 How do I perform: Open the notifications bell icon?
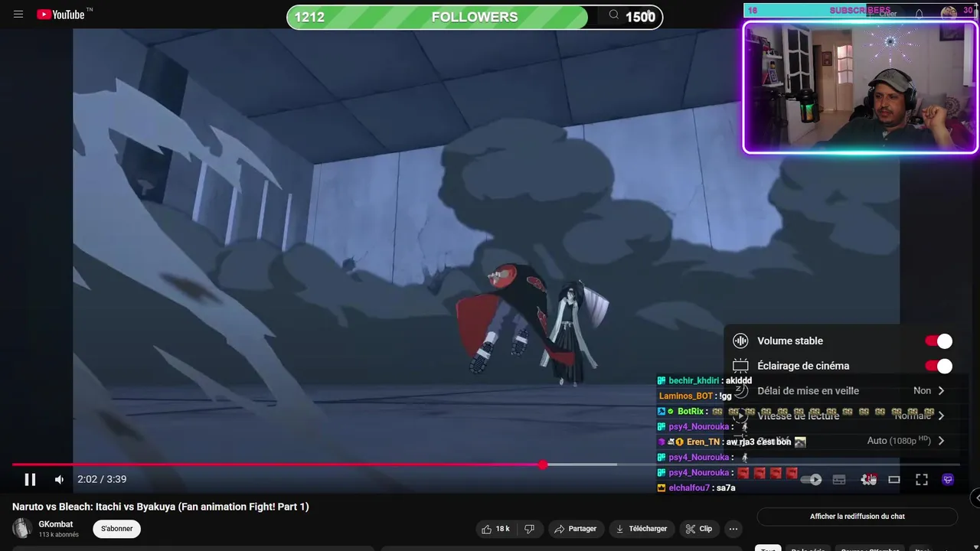919,14
